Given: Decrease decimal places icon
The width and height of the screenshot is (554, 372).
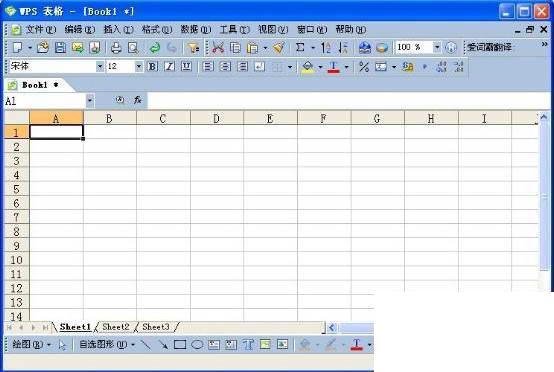Looking at the screenshot, I should pyautogui.click(x=459, y=66).
